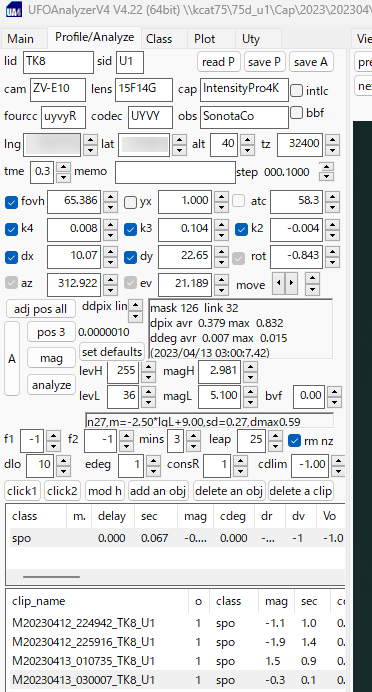Click the obs SonotaCo field
The height and width of the screenshot is (692, 372).
[244, 117]
